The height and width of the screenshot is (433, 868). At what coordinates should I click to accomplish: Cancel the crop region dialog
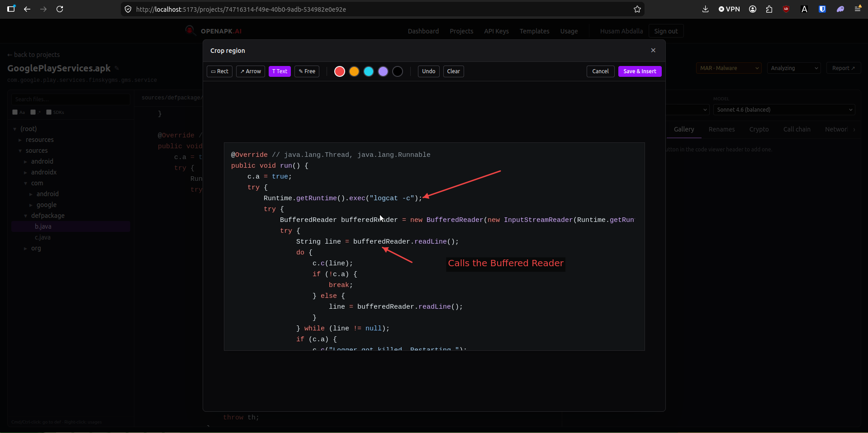pos(600,71)
